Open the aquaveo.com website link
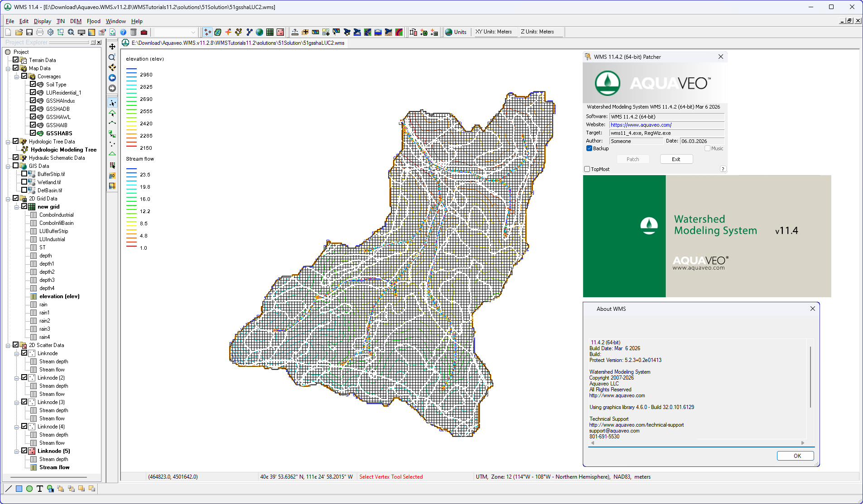863x504 pixels. coord(641,125)
